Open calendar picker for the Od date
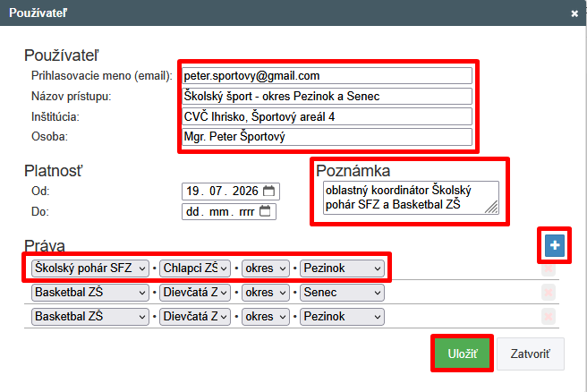 pyautogui.click(x=268, y=191)
